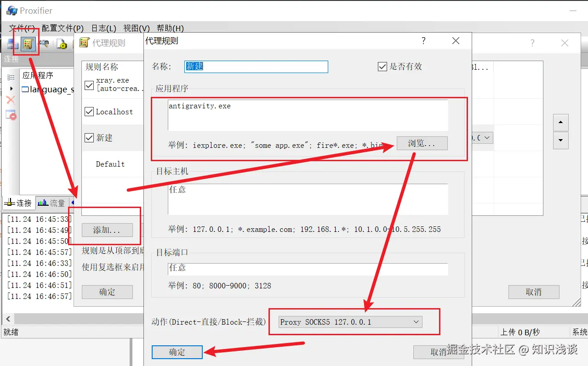Click the profile gear toolbar icon

click(62, 44)
